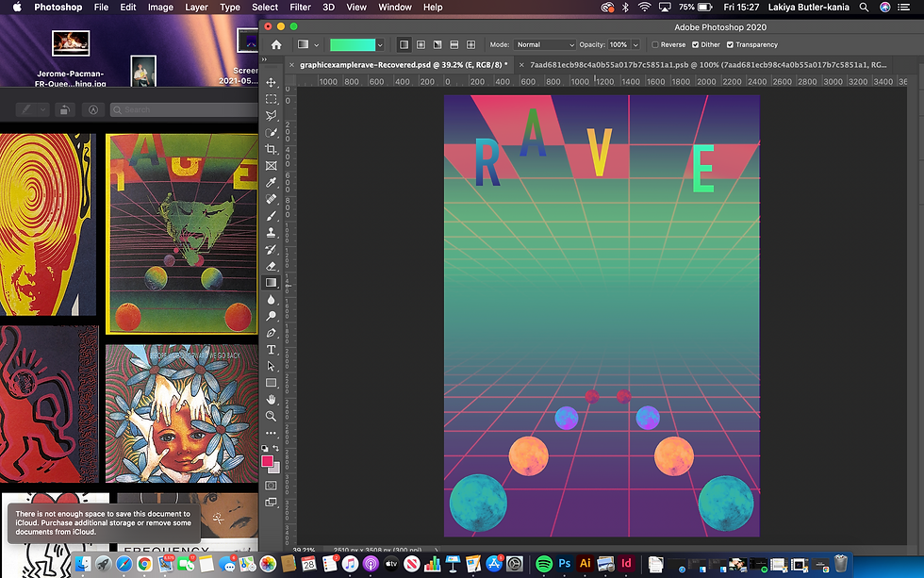Switch to graphicexamplerave-Recovered.psd tab
The width and height of the screenshot is (924, 578).
(x=404, y=65)
